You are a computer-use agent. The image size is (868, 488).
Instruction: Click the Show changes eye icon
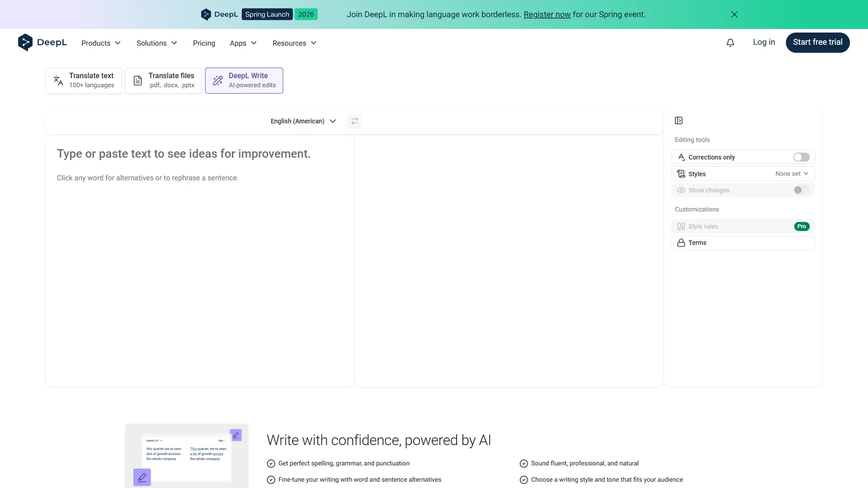click(681, 190)
